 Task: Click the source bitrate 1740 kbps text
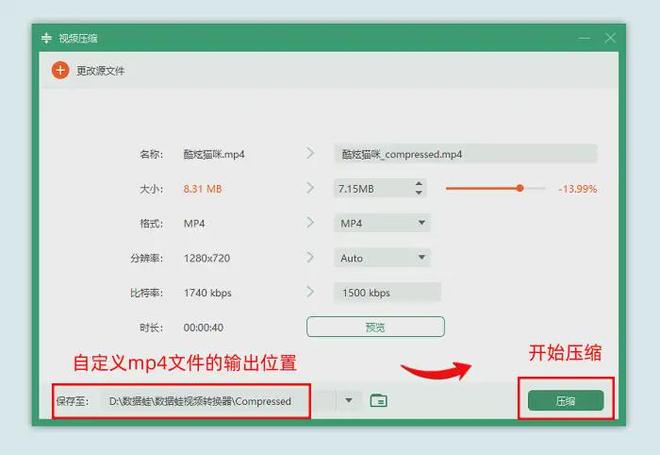pos(208,293)
